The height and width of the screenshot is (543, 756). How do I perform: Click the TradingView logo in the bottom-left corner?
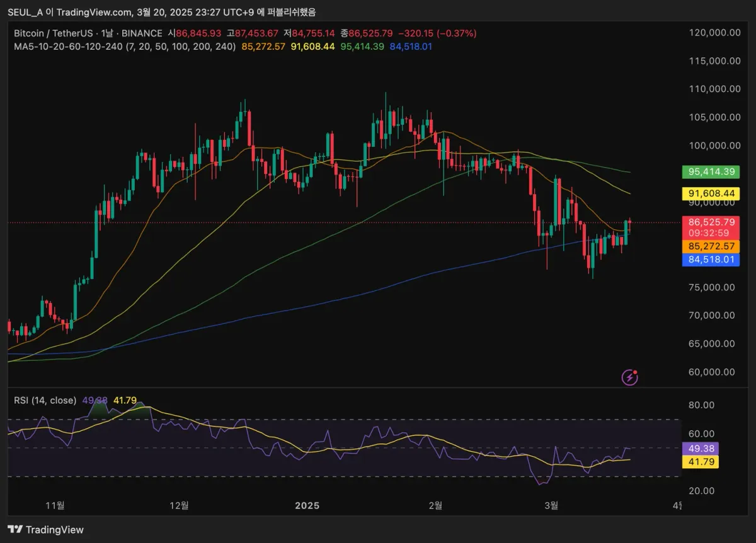pyautogui.click(x=45, y=530)
